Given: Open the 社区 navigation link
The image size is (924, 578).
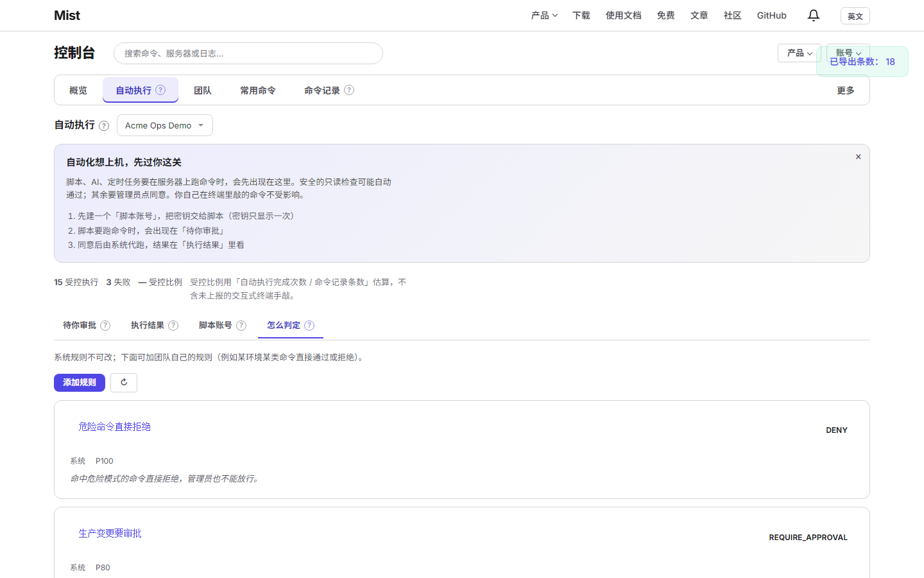Looking at the screenshot, I should click(x=733, y=15).
